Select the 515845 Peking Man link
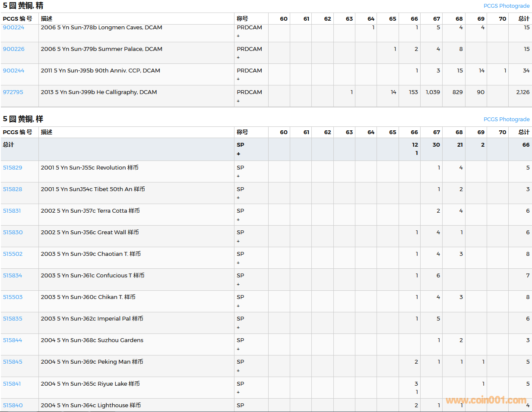The image size is (532, 412). (x=13, y=362)
